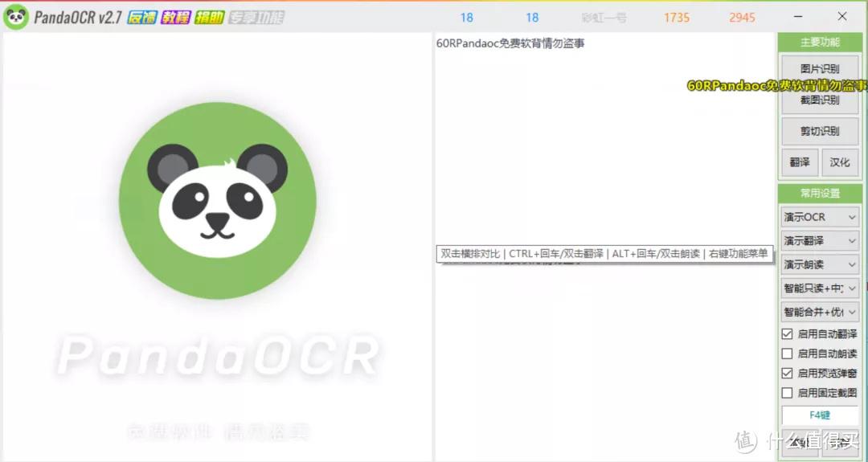
Task: Click the second blue 18 counter
Action: pyautogui.click(x=532, y=18)
